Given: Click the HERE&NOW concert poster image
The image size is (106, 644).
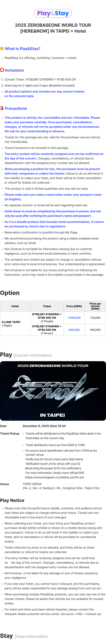Looking at the screenshot, I should (53, 391).
